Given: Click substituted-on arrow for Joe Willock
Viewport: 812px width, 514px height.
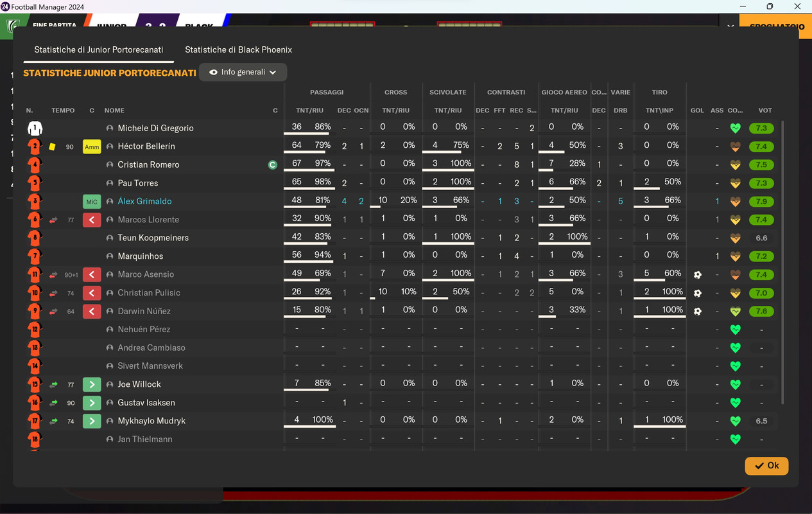Looking at the screenshot, I should tap(92, 384).
